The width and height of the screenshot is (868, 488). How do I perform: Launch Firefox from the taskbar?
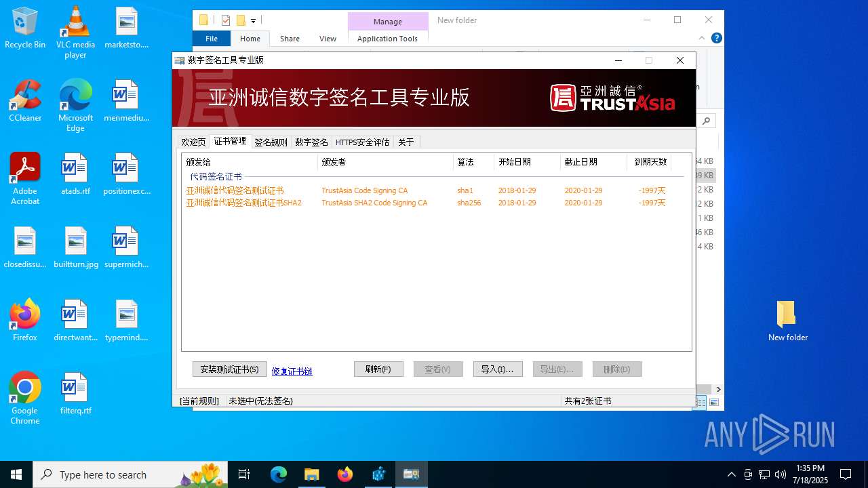pyautogui.click(x=344, y=474)
